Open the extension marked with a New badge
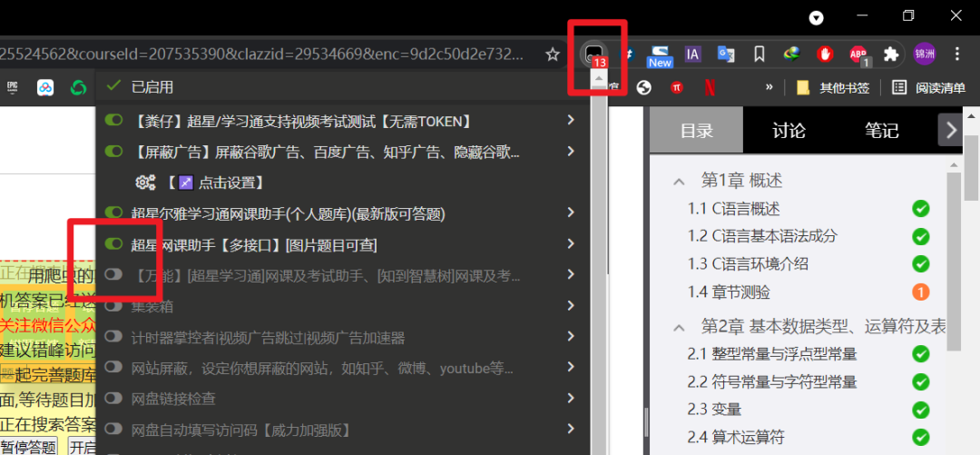 660,55
